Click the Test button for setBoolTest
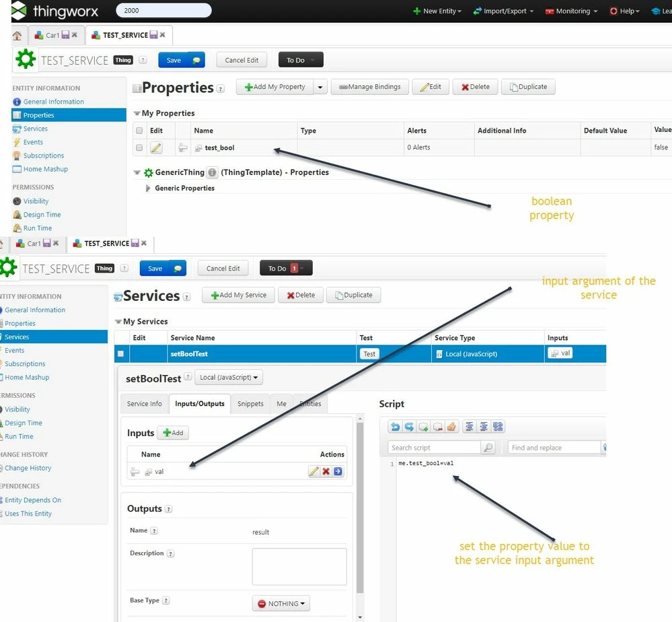This screenshot has width=672, height=622. [x=369, y=354]
